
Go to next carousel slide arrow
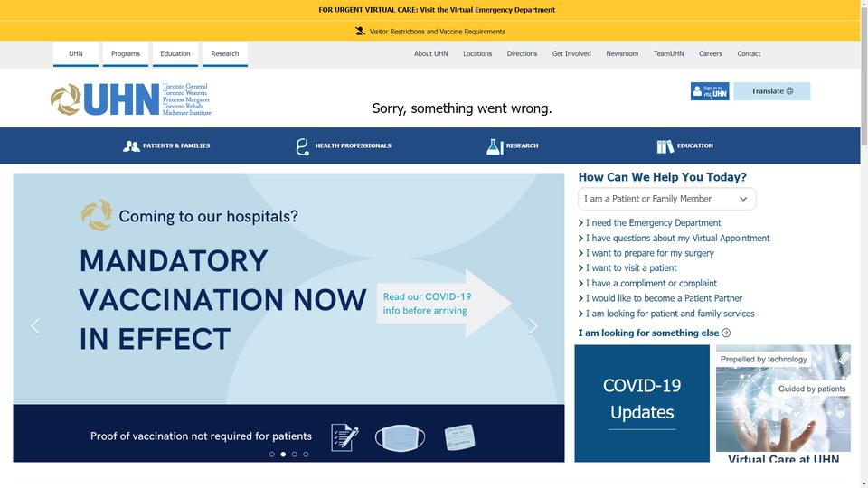click(533, 326)
